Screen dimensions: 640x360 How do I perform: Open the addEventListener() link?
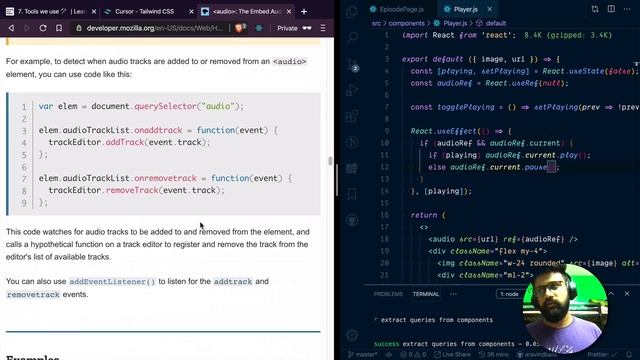(x=112, y=282)
